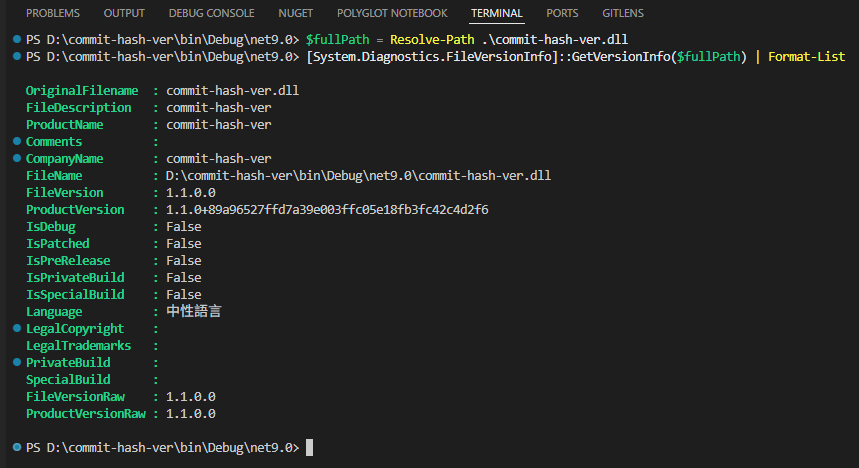
Task: Open the GITLENS panel tab
Action: (623, 14)
